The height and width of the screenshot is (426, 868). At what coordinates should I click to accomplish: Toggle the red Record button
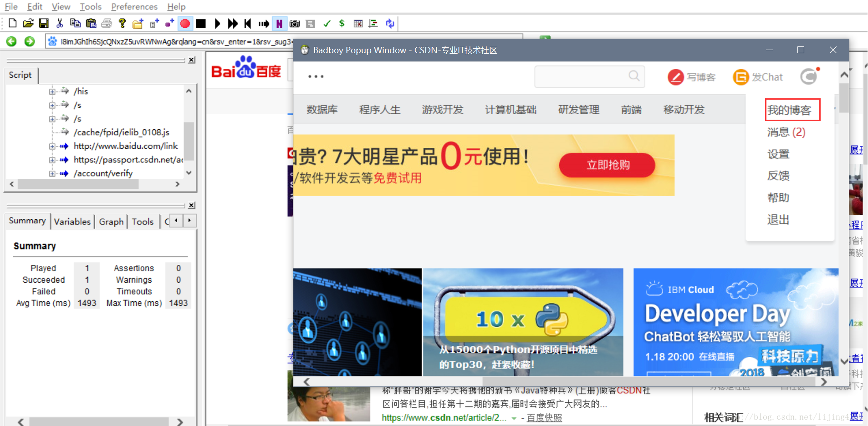point(185,23)
